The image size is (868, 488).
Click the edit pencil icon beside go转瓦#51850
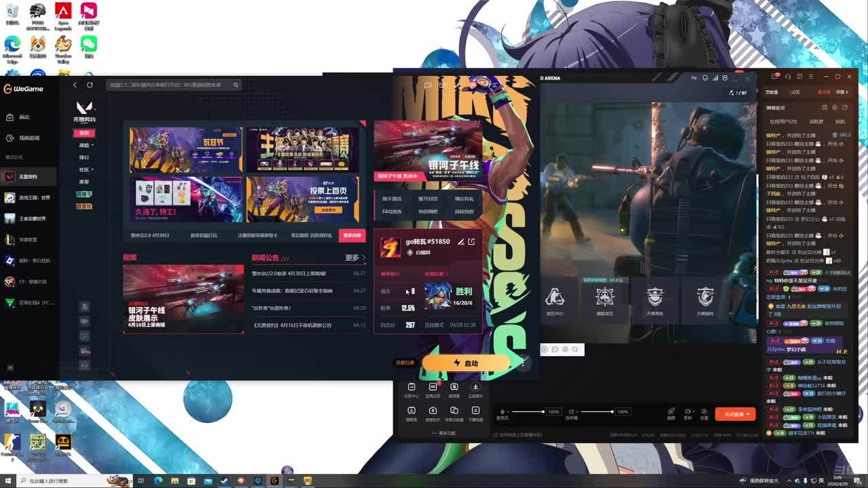pyautogui.click(x=461, y=241)
